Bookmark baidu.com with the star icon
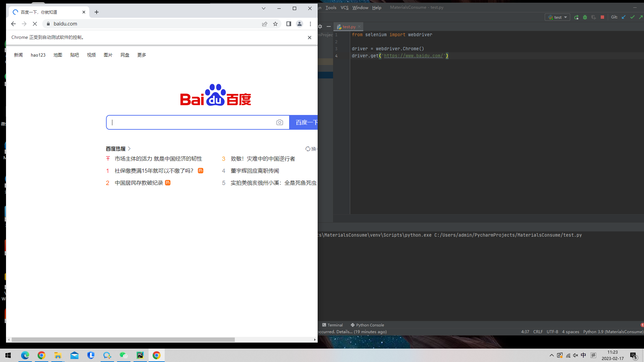 [275, 24]
